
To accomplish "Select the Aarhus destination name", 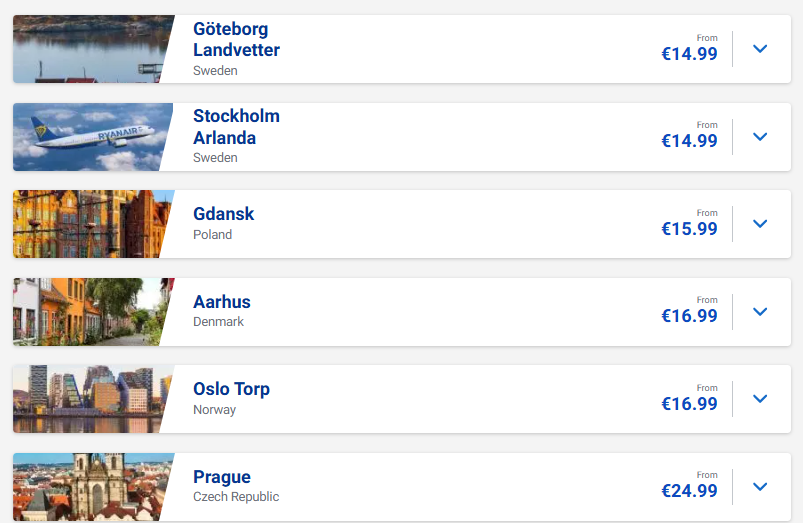I will 222,302.
